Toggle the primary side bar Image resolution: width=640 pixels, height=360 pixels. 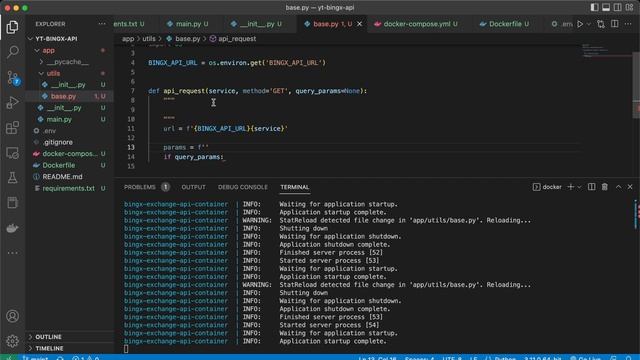(x=594, y=8)
